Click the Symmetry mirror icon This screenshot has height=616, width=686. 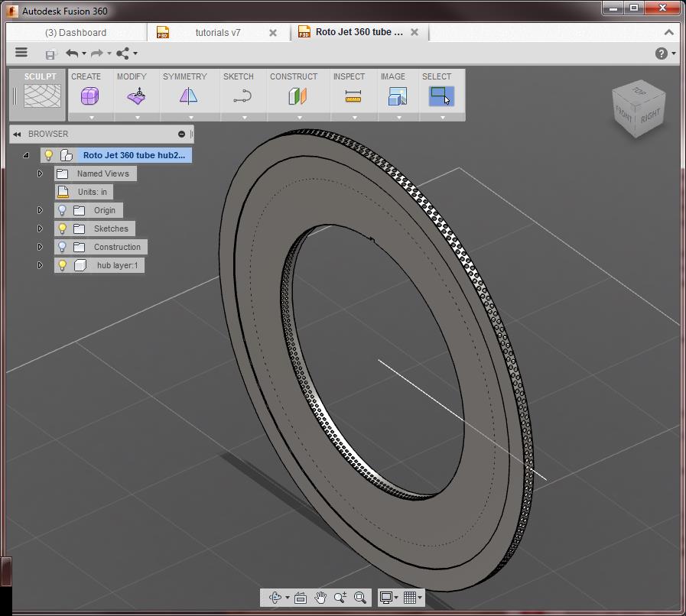point(188,96)
